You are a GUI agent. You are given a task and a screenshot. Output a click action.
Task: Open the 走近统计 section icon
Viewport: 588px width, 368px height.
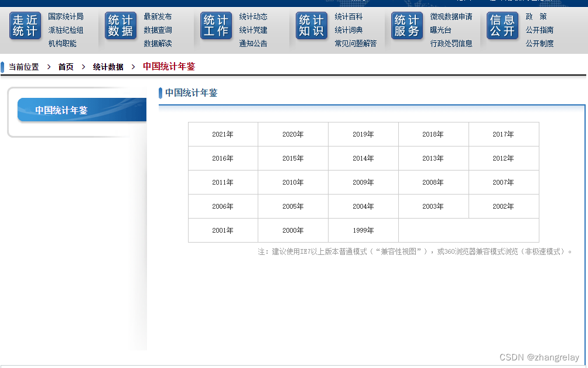pyautogui.click(x=25, y=26)
